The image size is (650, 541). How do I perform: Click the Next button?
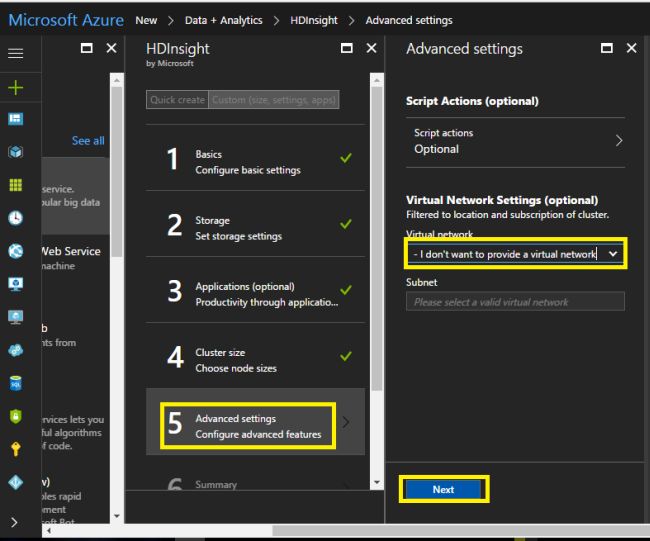tap(443, 490)
